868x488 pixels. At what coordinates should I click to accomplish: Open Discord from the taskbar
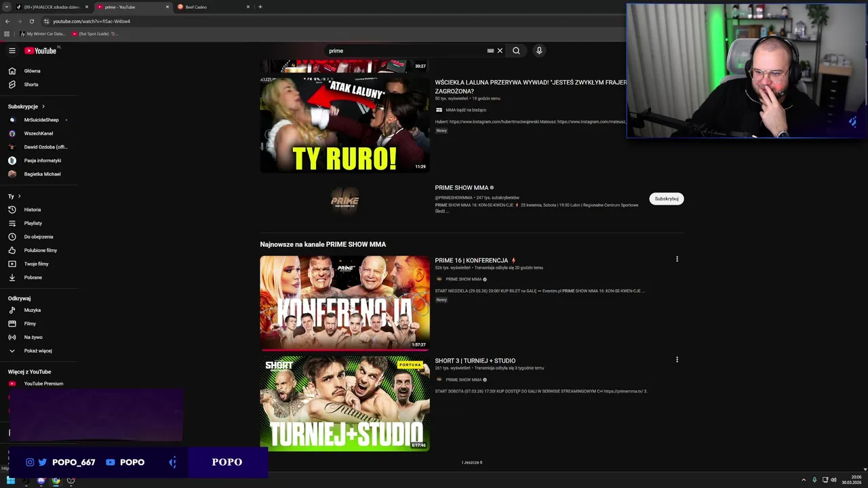[41, 481]
